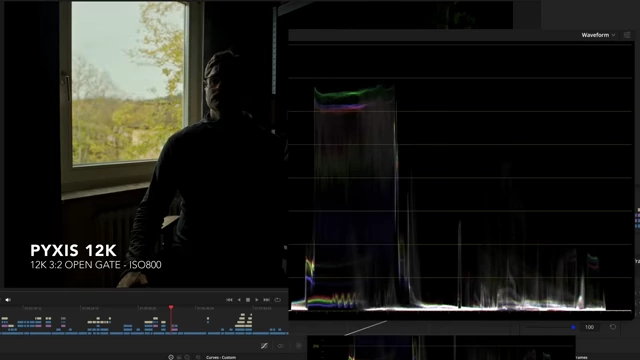Image resolution: width=640 pixels, height=360 pixels.
Task: Open scope settings icon beside Waveform
Action: (627, 35)
